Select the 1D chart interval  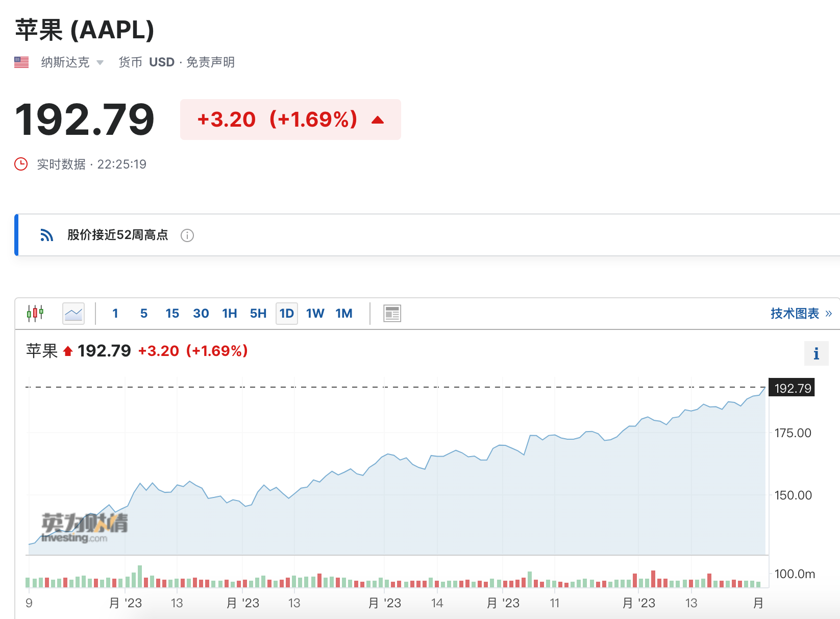(286, 313)
